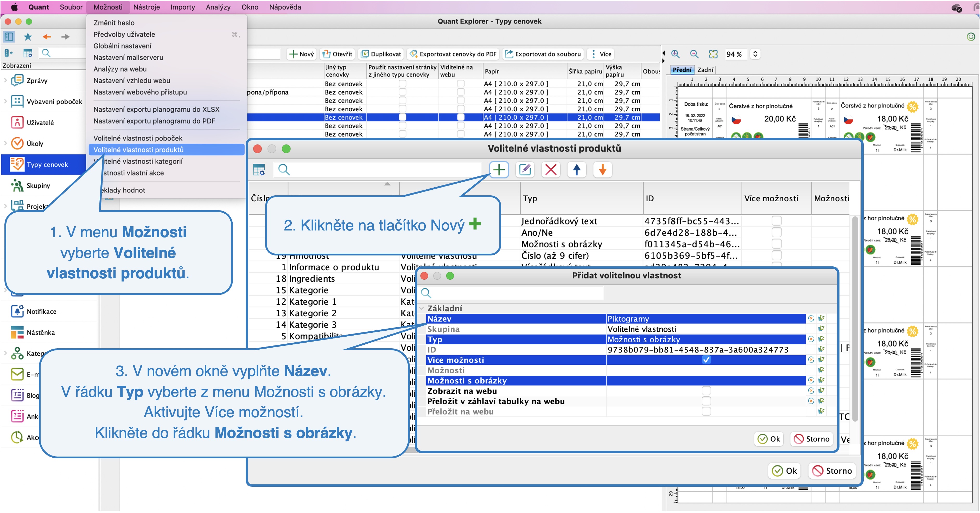The height and width of the screenshot is (513, 980).
Task: Tick the Přeložit na webu checkbox
Action: (706, 412)
